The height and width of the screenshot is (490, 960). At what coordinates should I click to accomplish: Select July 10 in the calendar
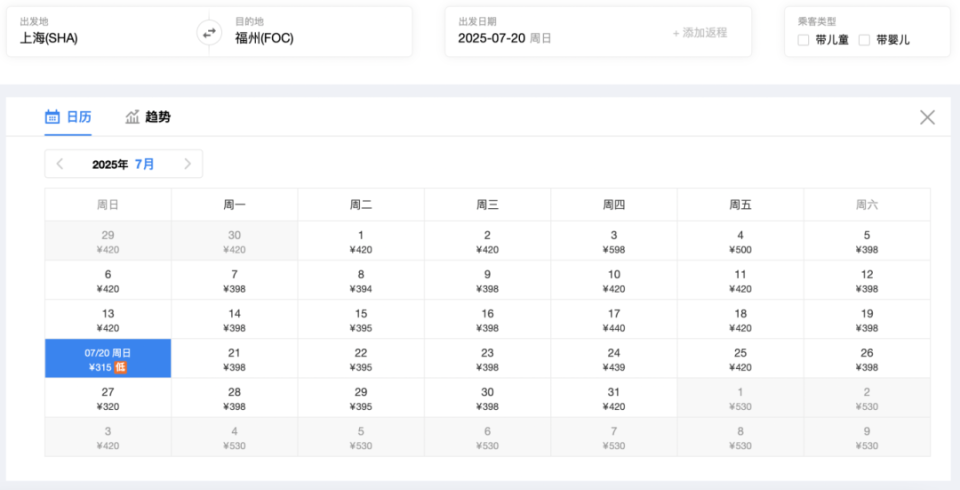613,280
